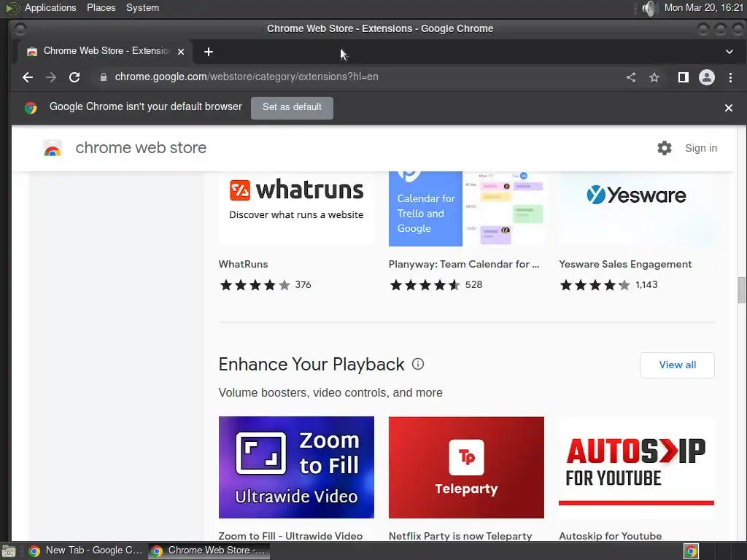This screenshot has width=747, height=560.
Task: Expand the tab search dropdown arrow
Action: (729, 52)
